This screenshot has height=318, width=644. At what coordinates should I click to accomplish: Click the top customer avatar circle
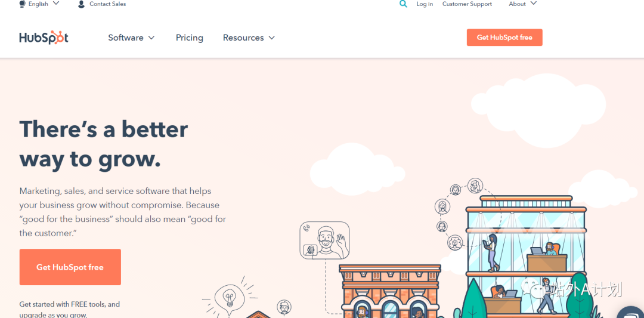[x=475, y=186]
